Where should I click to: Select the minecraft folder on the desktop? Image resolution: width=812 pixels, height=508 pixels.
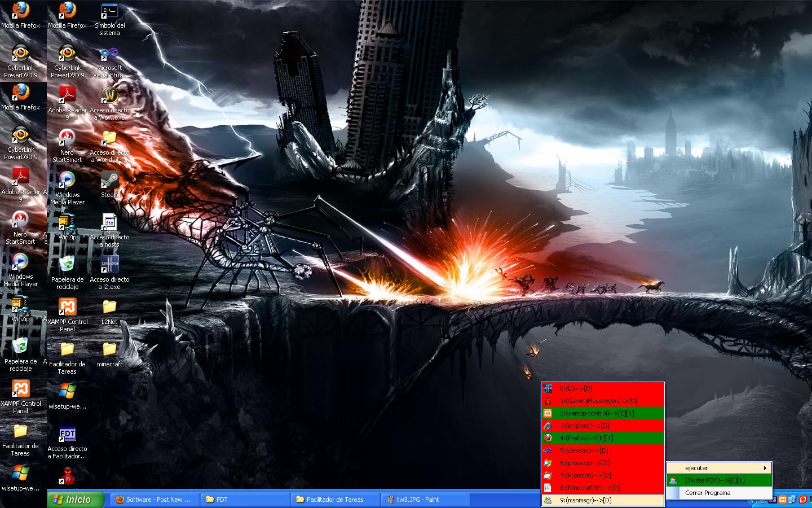coord(109,354)
